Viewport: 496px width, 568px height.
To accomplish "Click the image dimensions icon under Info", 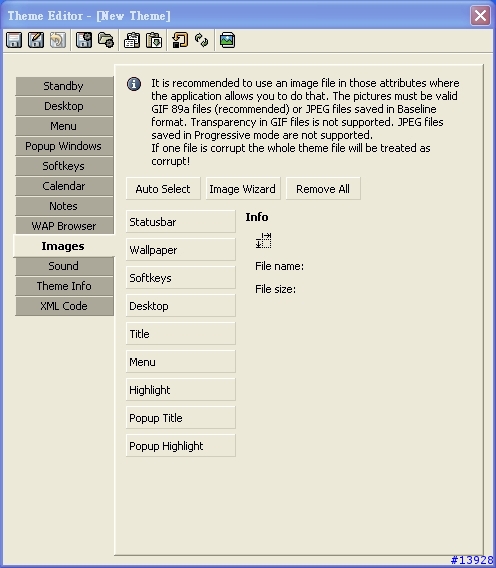I will pyautogui.click(x=263, y=241).
